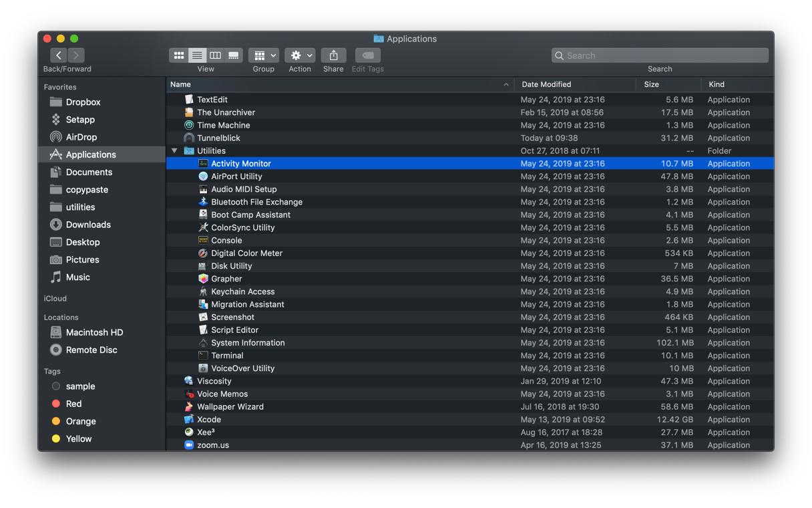Screen dimensions: 812x508
Task: Click the Share toolbar button
Action: 333,55
